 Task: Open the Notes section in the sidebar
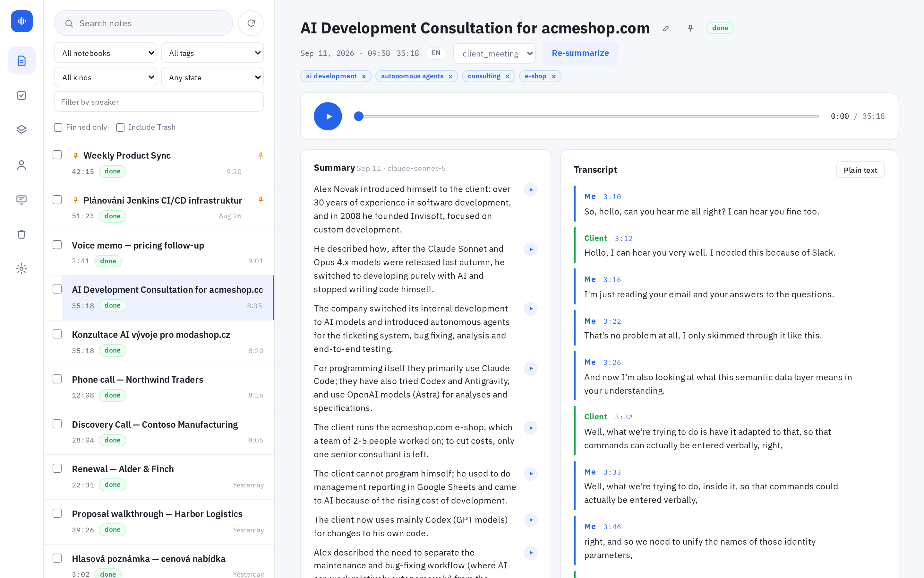[22, 61]
